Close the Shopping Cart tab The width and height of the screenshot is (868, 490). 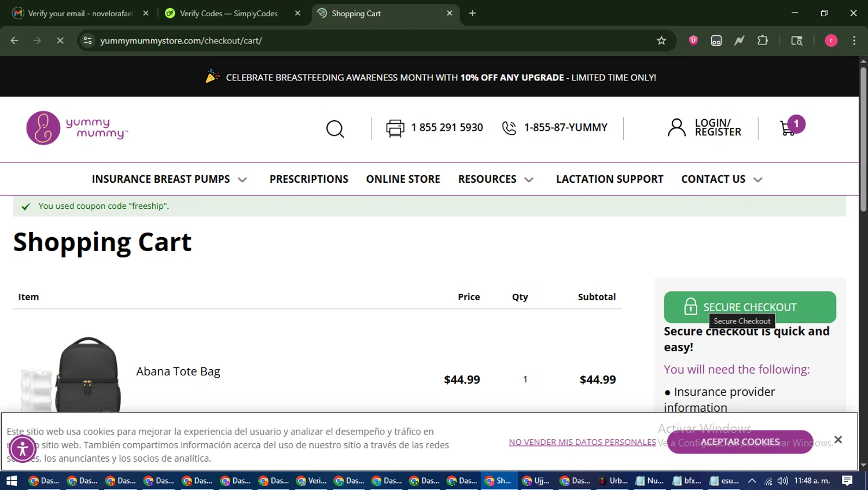click(x=450, y=13)
